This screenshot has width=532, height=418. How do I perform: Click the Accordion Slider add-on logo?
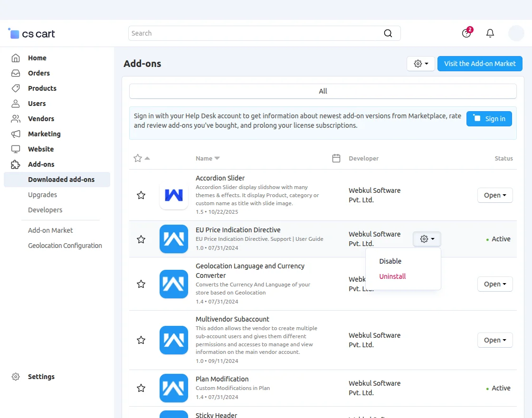(x=174, y=195)
